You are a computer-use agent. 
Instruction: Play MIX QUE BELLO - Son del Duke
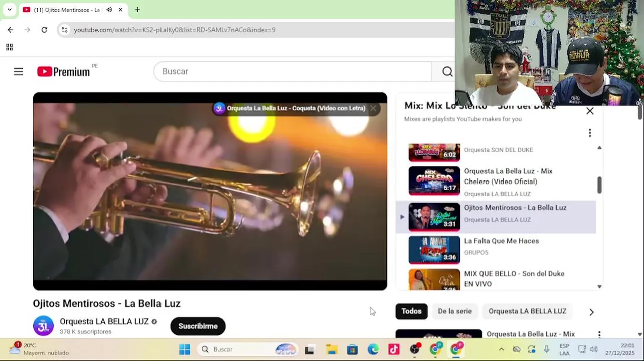pyautogui.click(x=514, y=279)
